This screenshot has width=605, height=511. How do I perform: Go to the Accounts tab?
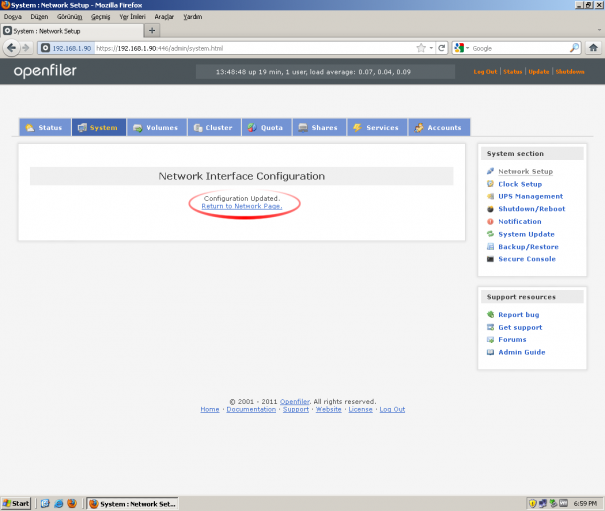pyautogui.click(x=439, y=127)
